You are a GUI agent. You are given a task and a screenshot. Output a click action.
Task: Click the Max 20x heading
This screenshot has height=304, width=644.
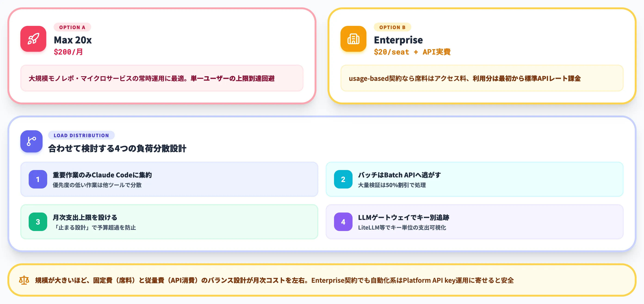point(73,40)
